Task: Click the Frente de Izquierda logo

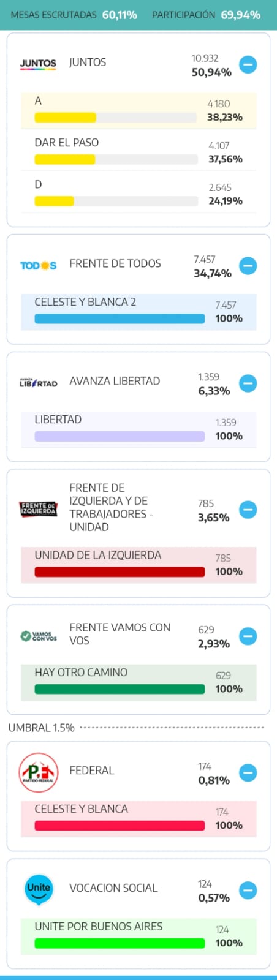Action: pyautogui.click(x=38, y=509)
